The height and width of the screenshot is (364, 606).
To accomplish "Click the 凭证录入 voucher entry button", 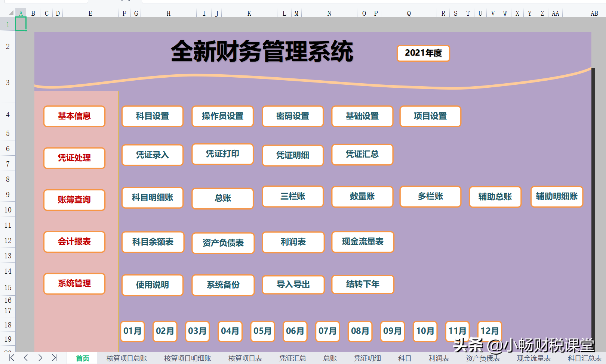I will coord(152,155).
